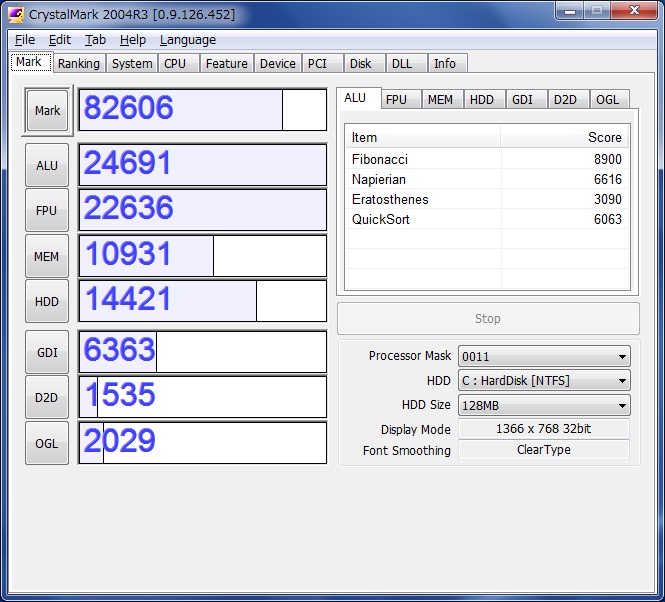The height and width of the screenshot is (602, 665).
Task: Show the ALU results tab
Action: [x=359, y=98]
